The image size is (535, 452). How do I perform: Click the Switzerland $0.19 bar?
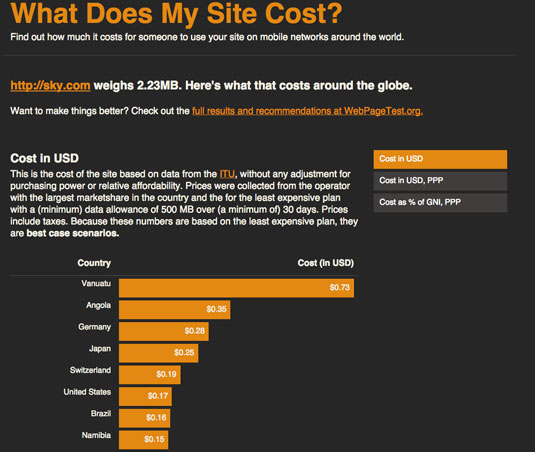(x=150, y=375)
